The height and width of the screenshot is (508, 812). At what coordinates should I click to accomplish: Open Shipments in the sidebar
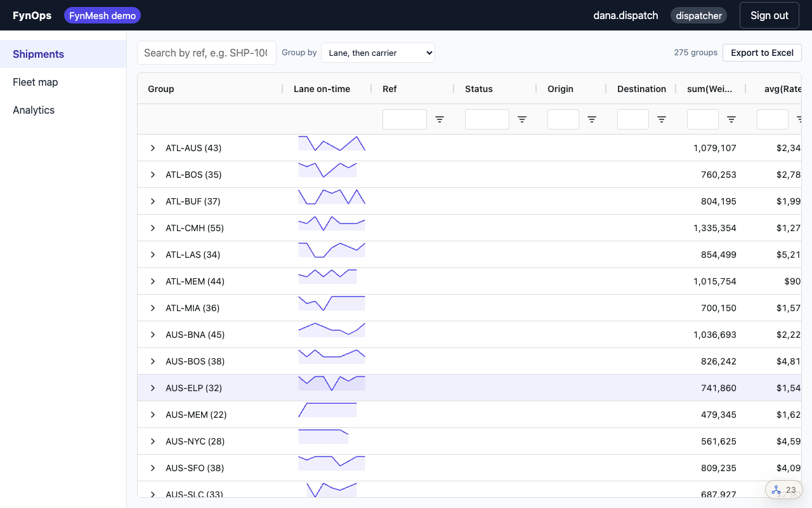pyautogui.click(x=63, y=54)
